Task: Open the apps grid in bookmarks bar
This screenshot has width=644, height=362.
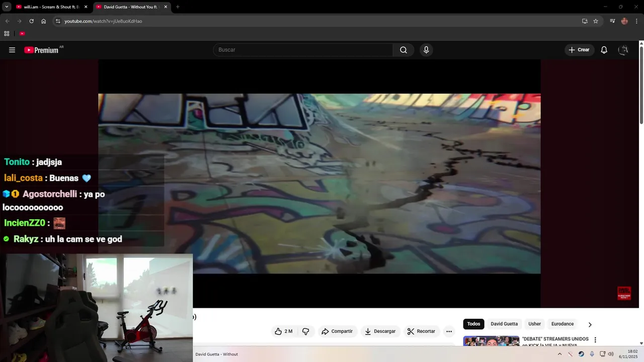Action: click(7, 34)
